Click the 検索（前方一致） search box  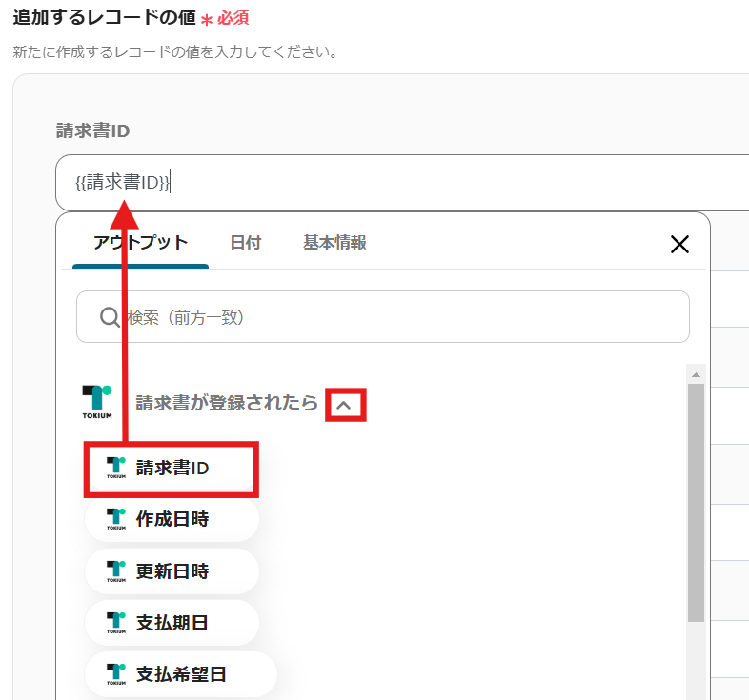pos(383,317)
